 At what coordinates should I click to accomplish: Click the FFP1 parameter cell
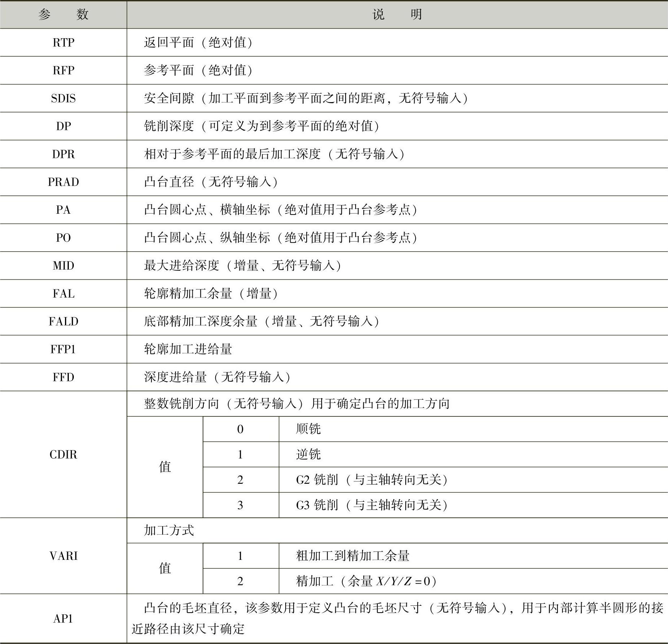(x=63, y=350)
